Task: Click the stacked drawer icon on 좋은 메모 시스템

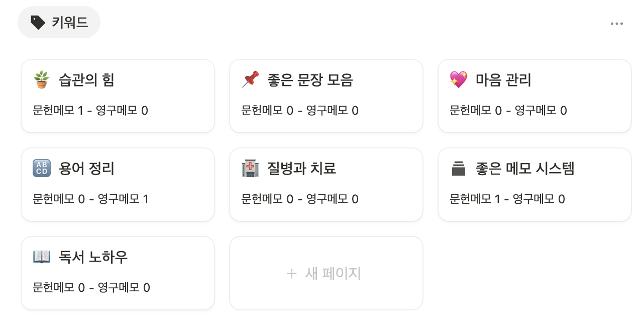Action: point(458,169)
